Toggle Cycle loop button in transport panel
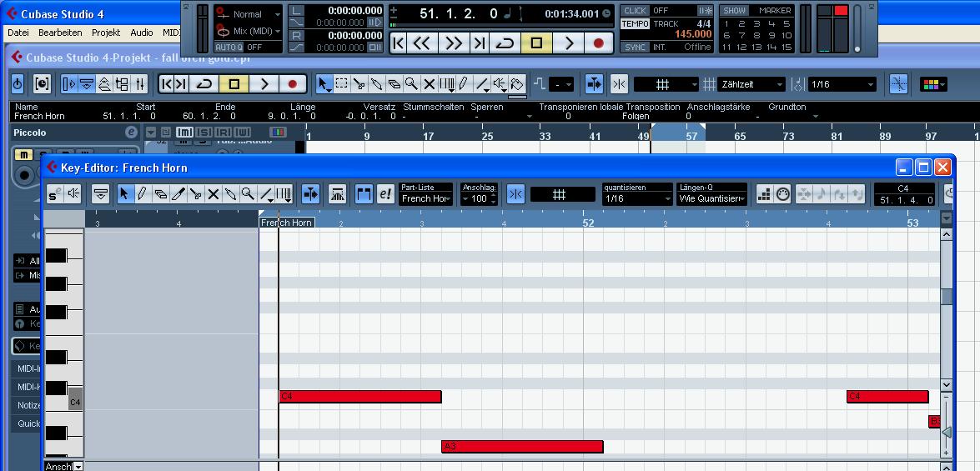This screenshot has height=471, width=980. pyautogui.click(x=505, y=43)
